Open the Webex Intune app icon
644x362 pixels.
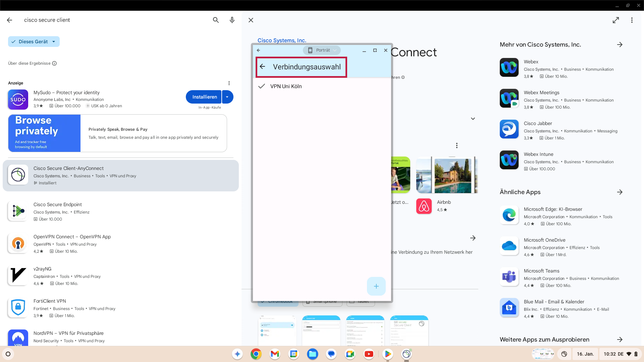(x=509, y=160)
